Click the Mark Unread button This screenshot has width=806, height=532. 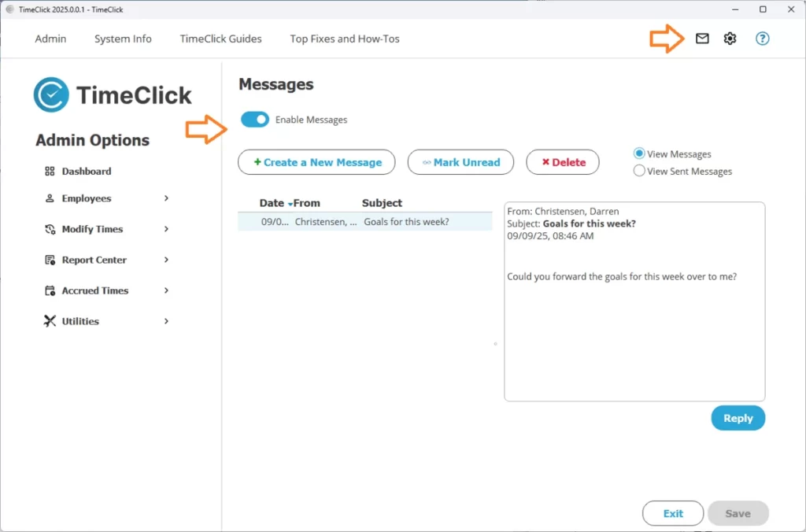460,162
